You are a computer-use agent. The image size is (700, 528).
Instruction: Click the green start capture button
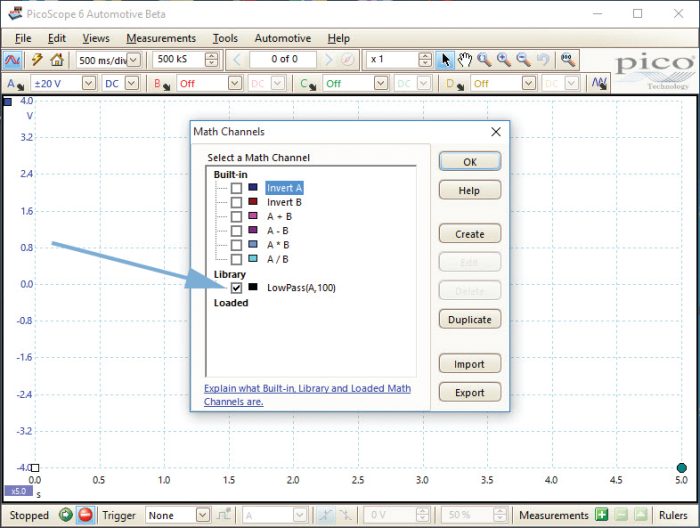coord(66,515)
